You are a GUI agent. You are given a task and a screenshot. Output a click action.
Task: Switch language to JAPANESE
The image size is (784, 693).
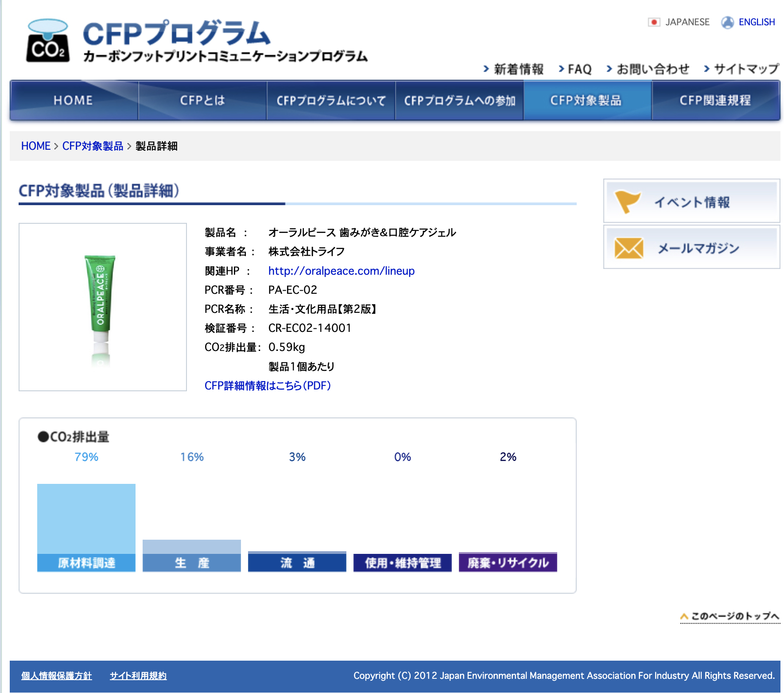pos(687,22)
